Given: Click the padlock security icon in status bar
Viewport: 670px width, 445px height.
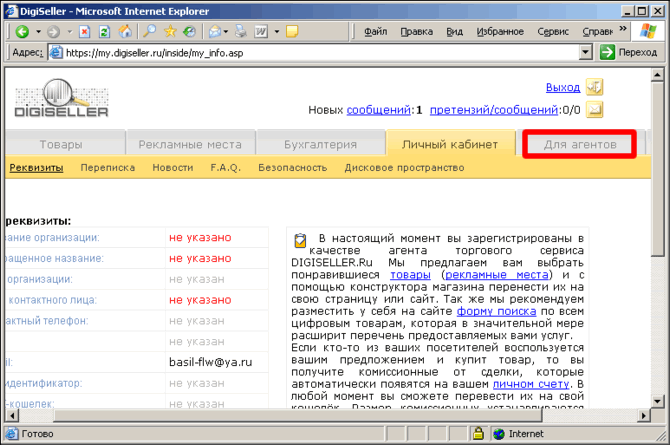Looking at the screenshot, I should coord(478,433).
